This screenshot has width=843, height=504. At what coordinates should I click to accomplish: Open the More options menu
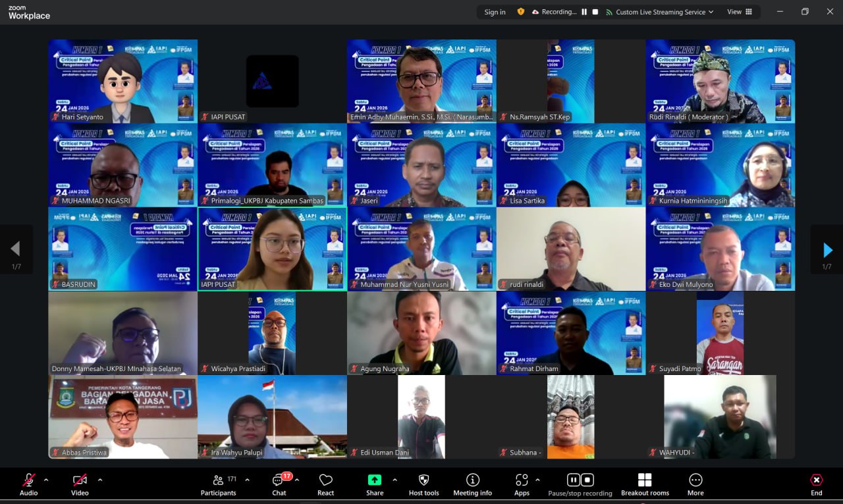695,484
